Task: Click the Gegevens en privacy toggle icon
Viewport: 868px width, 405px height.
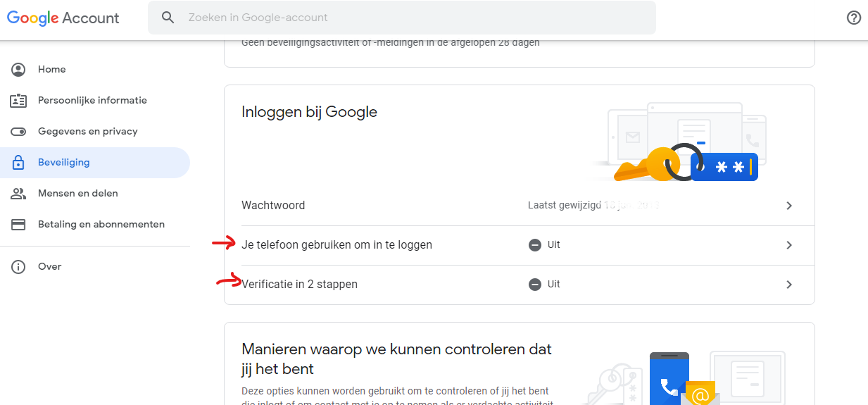Action: point(18,132)
